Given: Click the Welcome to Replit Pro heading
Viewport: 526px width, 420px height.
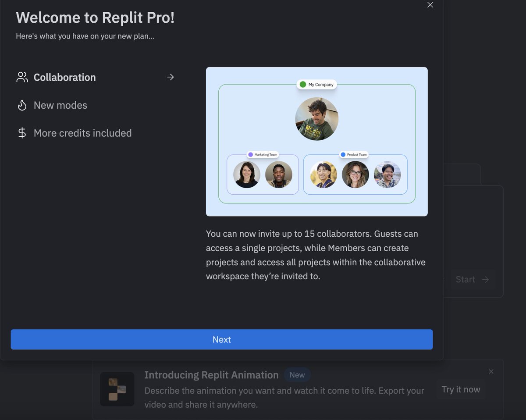Looking at the screenshot, I should tap(95, 18).
